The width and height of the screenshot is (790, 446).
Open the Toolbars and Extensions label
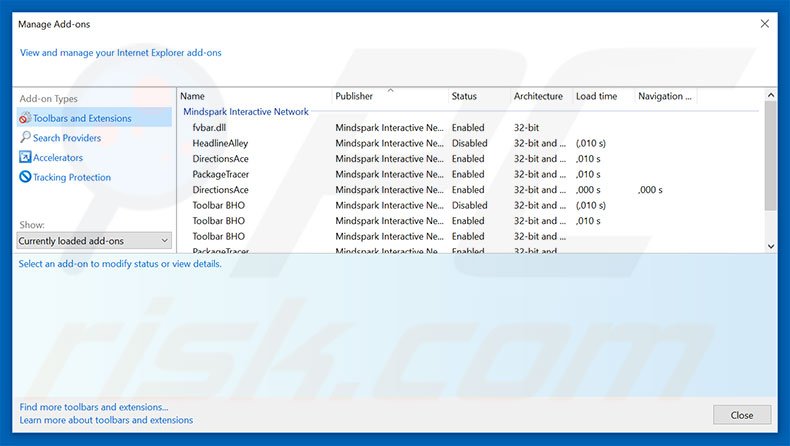pyautogui.click(x=82, y=118)
